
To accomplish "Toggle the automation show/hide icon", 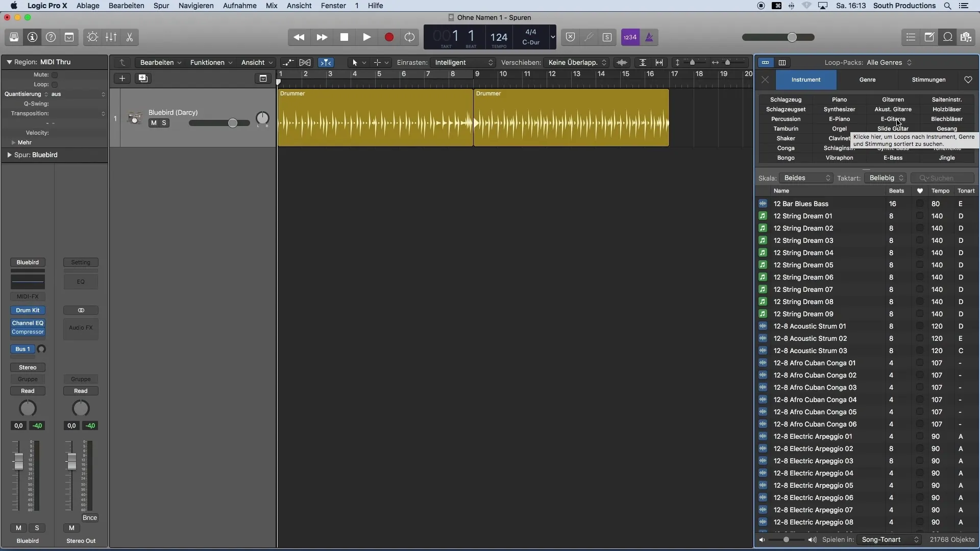I will click(x=288, y=62).
